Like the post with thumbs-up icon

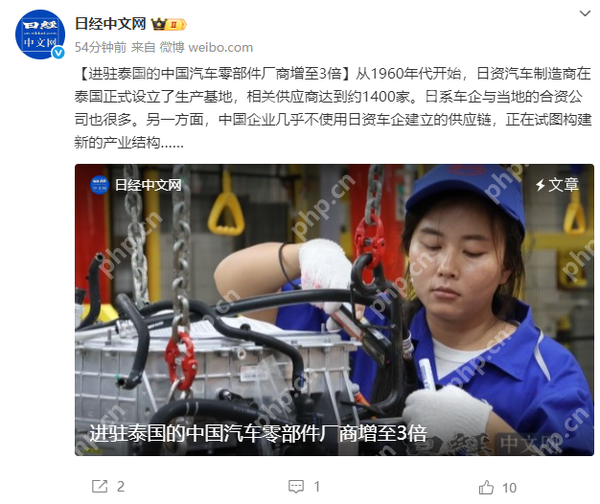click(486, 487)
